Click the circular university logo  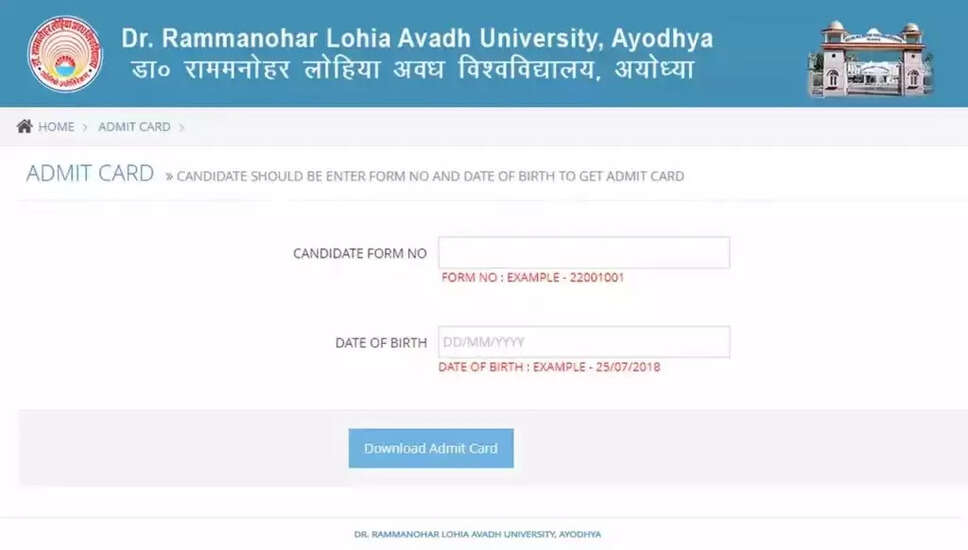point(65,54)
